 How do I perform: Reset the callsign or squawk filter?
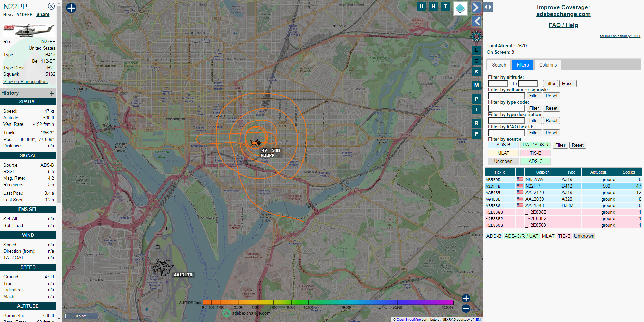(x=552, y=96)
